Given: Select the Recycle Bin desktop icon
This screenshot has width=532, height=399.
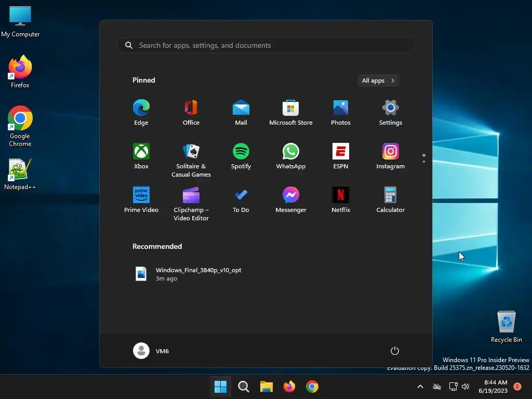Looking at the screenshot, I should (506, 327).
